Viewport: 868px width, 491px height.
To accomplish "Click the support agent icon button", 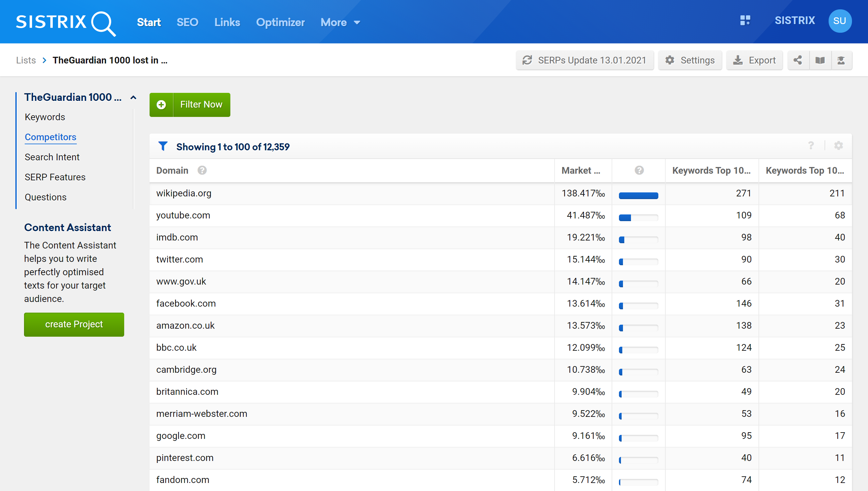I will click(841, 60).
